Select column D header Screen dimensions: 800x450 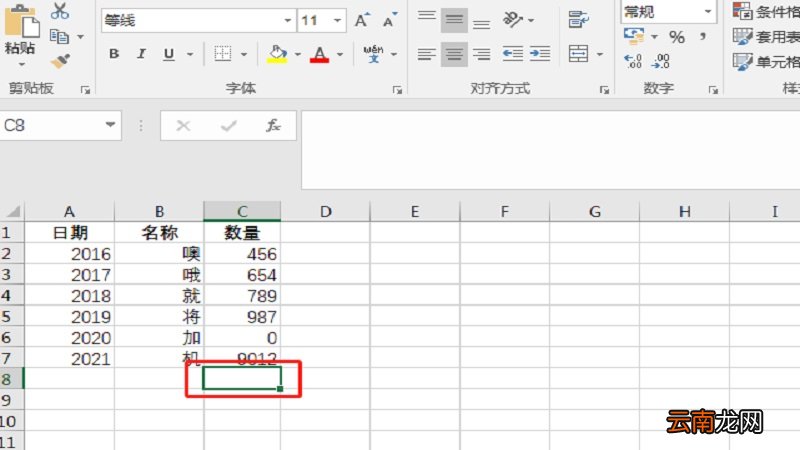(x=326, y=211)
